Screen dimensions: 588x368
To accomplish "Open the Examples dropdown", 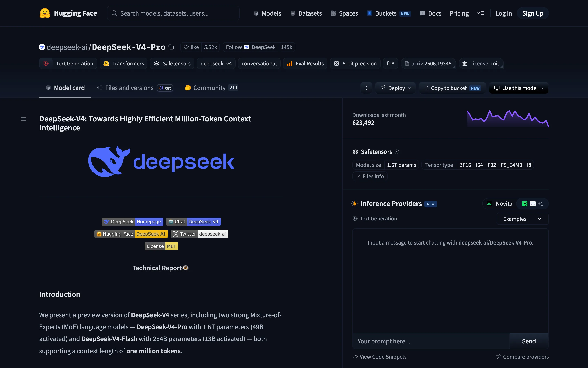I will (x=522, y=219).
